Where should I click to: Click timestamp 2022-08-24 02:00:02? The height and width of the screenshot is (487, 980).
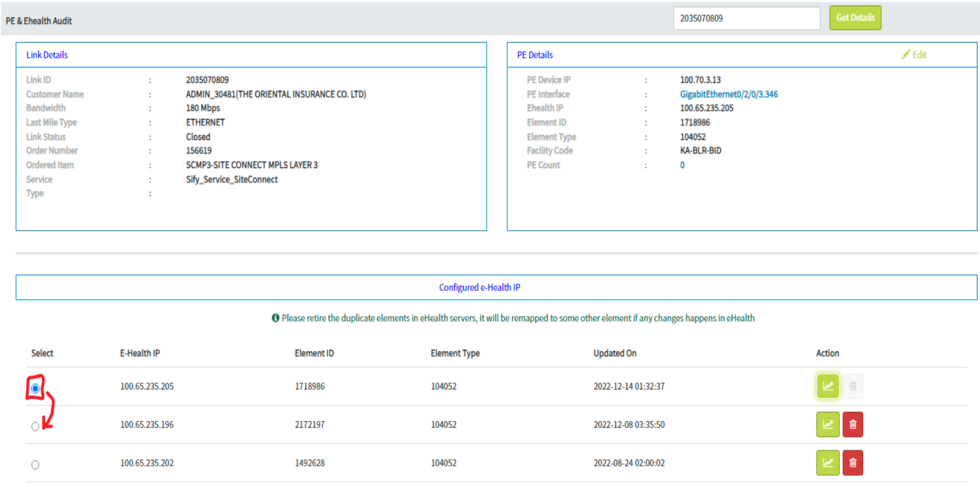[x=629, y=463]
